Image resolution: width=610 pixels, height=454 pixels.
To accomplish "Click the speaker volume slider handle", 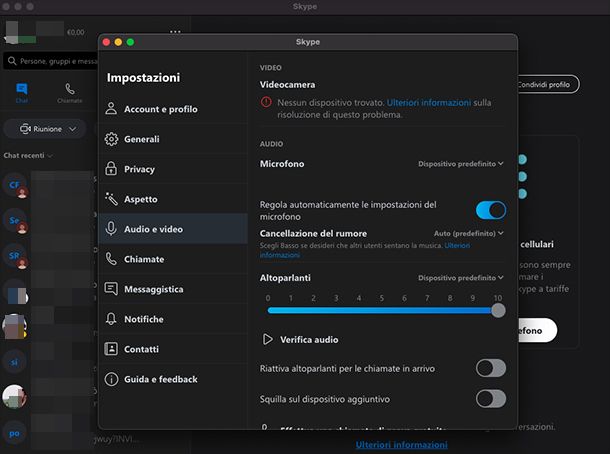I will click(x=498, y=310).
